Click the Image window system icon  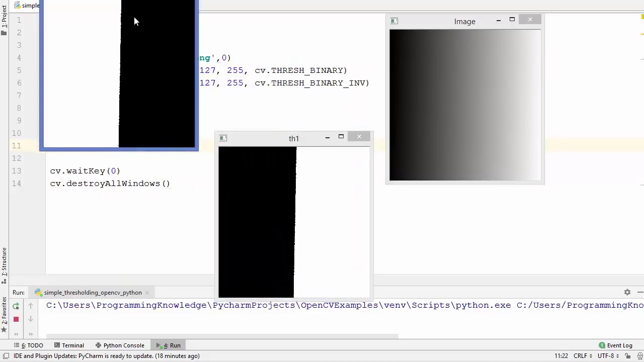point(394,21)
